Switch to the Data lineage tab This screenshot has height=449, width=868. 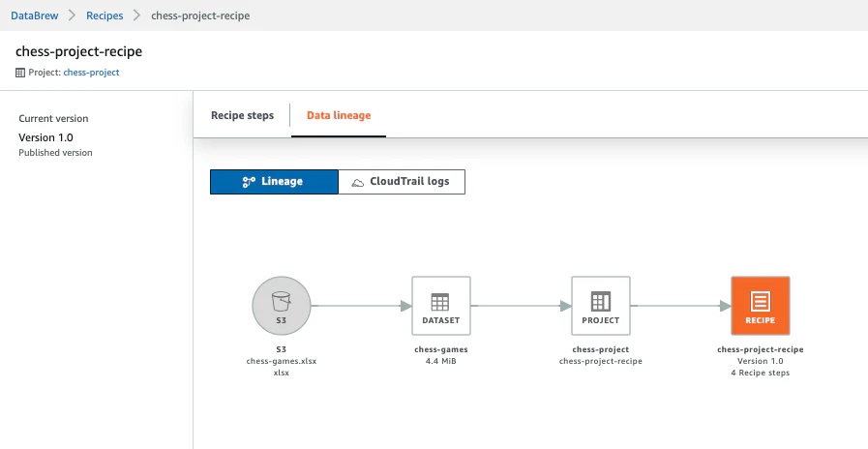339,115
